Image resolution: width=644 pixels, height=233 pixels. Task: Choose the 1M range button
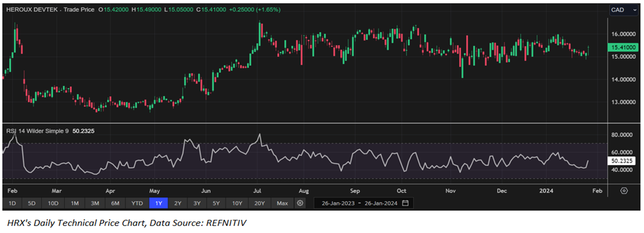click(x=74, y=203)
